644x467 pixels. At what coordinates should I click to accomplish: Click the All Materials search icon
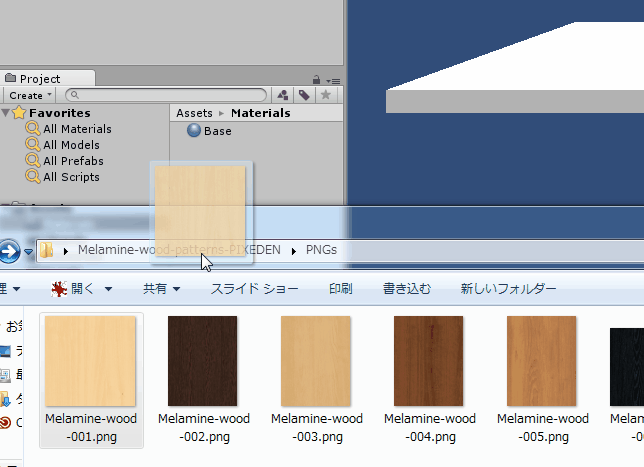tap(33, 129)
